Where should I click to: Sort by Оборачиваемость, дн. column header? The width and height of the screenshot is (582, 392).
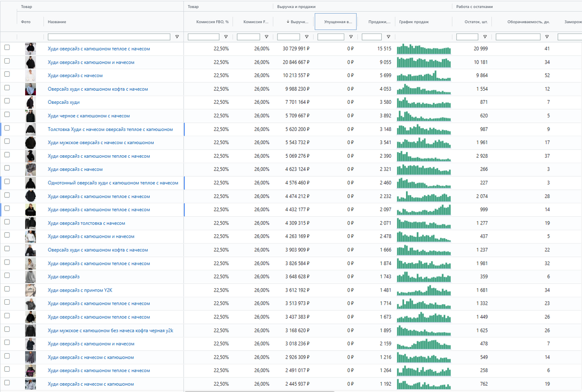[x=529, y=22]
